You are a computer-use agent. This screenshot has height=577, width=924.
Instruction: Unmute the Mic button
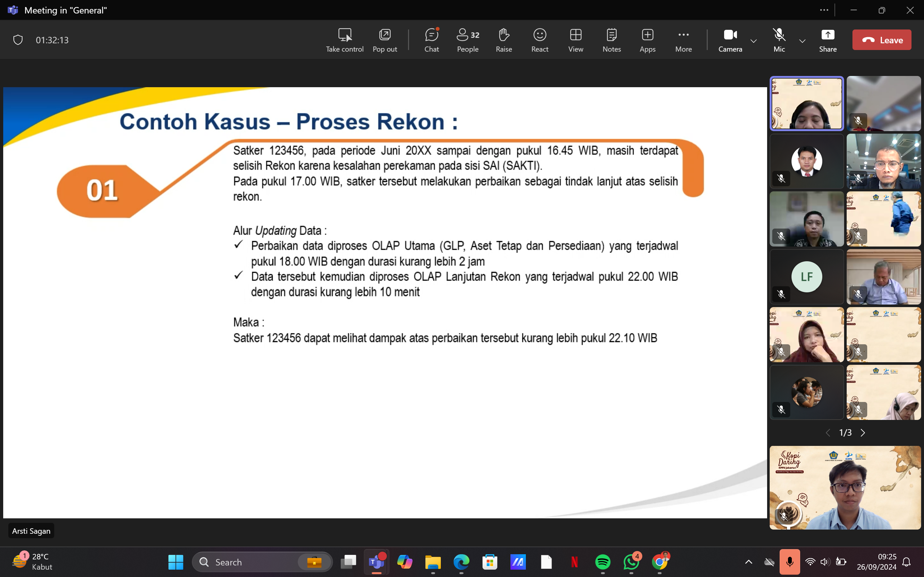click(x=779, y=40)
